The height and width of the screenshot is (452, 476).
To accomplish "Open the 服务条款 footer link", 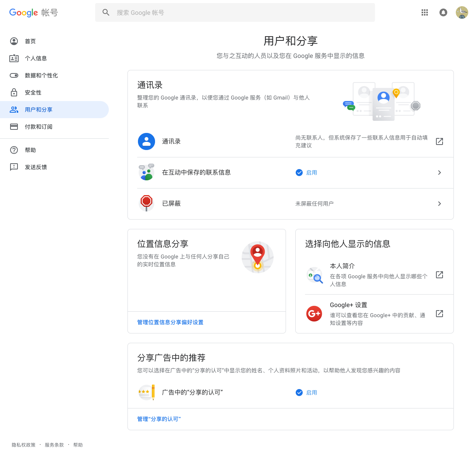I will [54, 445].
